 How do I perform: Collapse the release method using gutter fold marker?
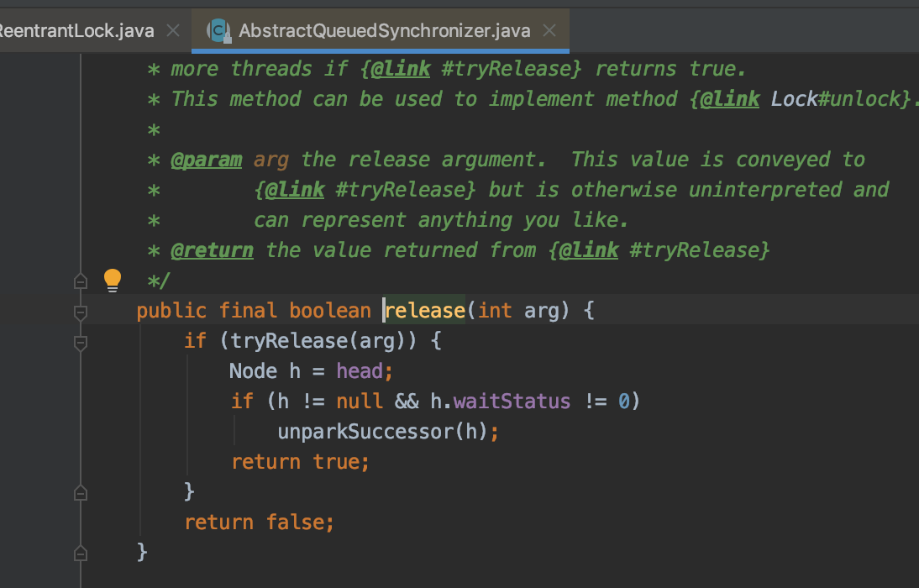click(81, 312)
